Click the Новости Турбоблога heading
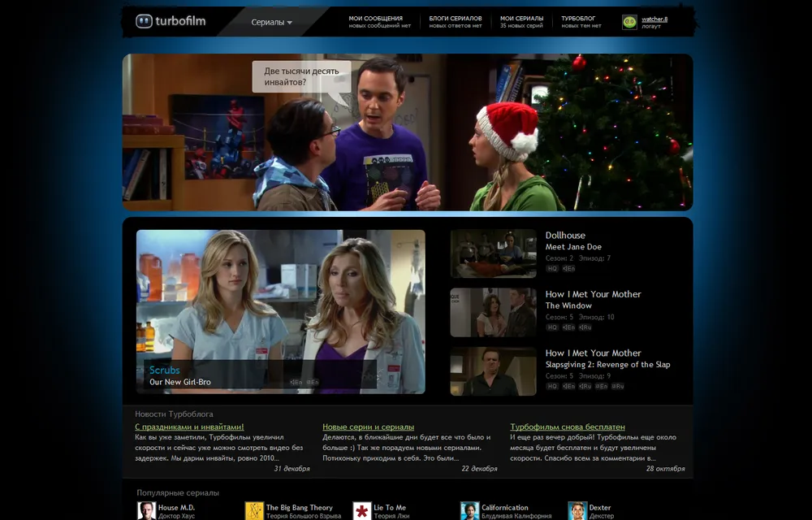Viewport: 812px width, 520px height. pyautogui.click(x=174, y=414)
